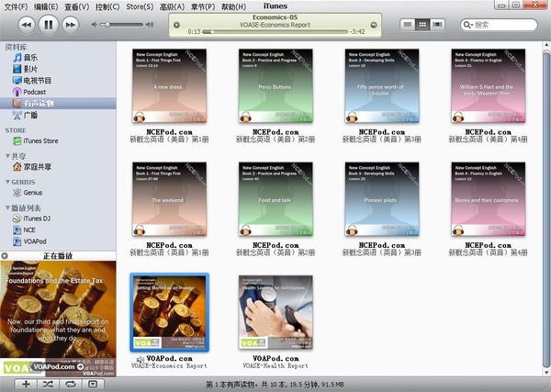
Task: Skip to the next track
Action: click(x=71, y=23)
